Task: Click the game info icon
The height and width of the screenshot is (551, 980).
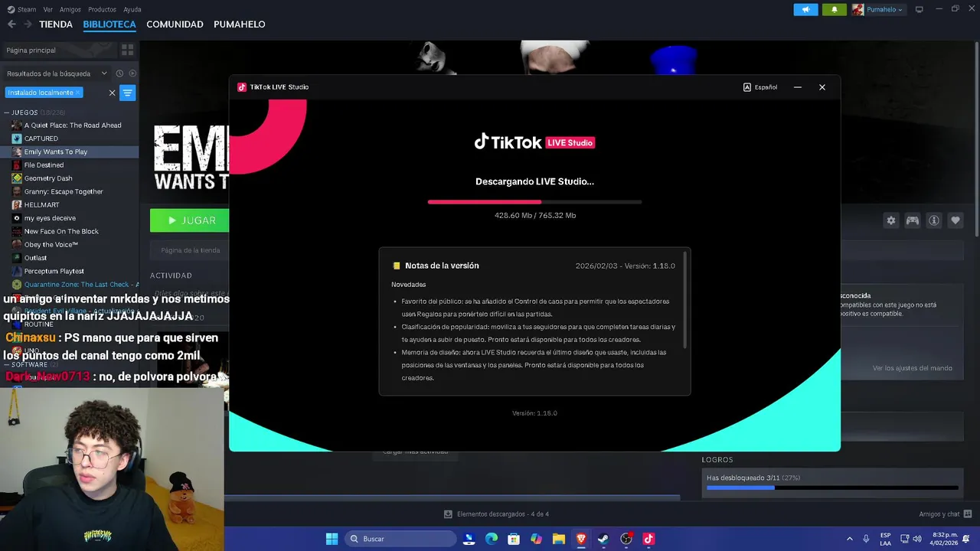Action: [x=934, y=220]
